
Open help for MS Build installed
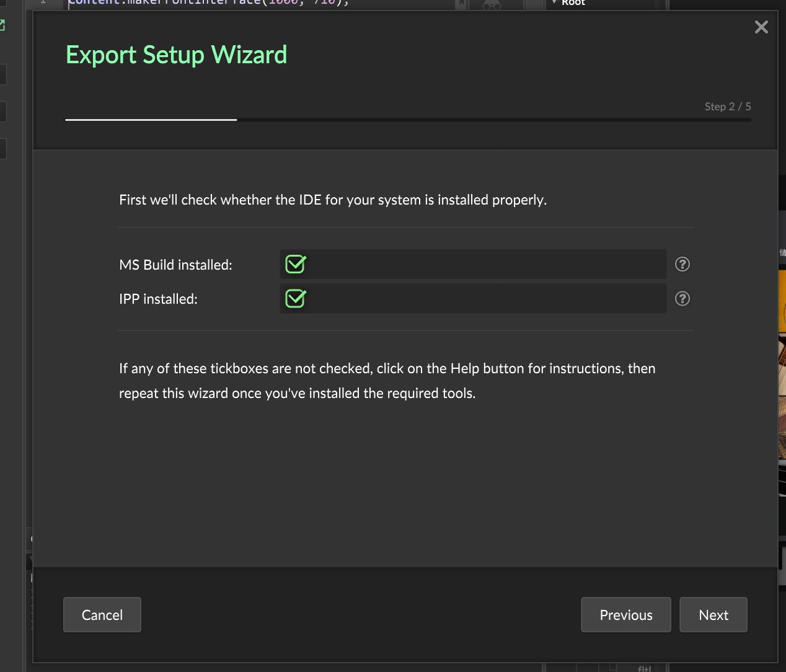pyautogui.click(x=682, y=265)
